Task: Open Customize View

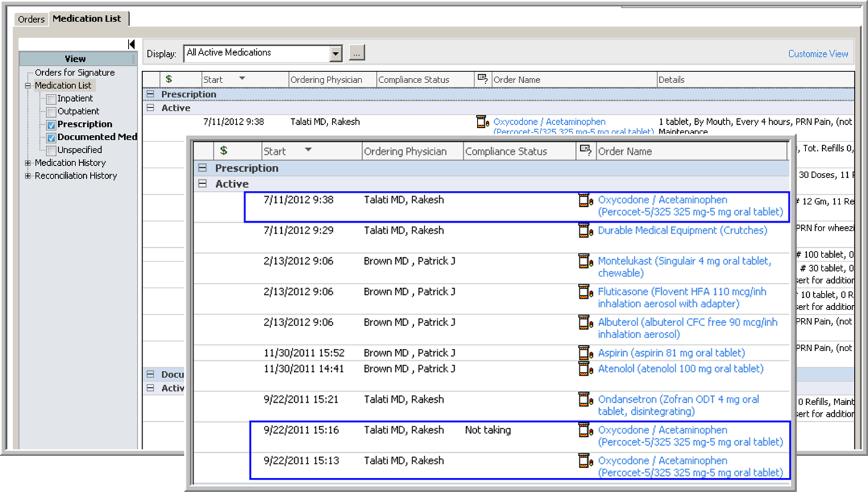Action: [x=818, y=53]
